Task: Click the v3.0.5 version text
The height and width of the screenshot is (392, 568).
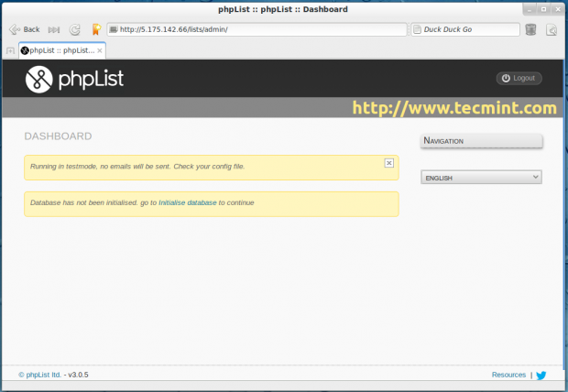Action: pyautogui.click(x=78, y=375)
